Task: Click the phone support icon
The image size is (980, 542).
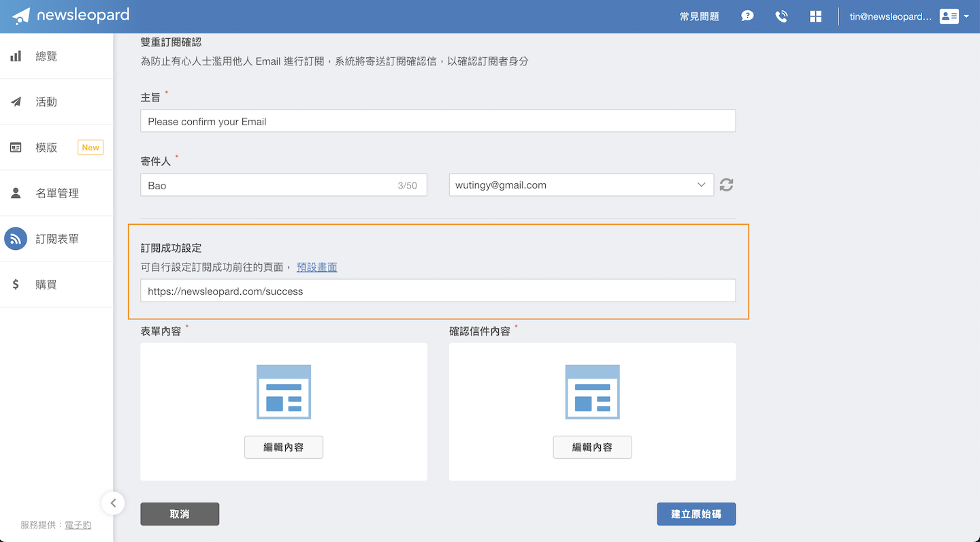Action: pyautogui.click(x=781, y=16)
